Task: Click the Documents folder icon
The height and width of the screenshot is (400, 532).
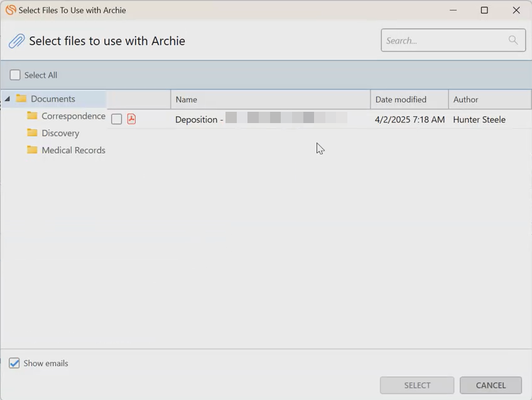Action: tap(21, 99)
